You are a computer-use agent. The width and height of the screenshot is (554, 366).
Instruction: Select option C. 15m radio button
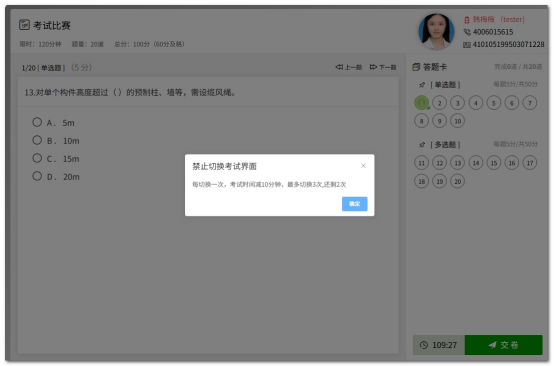[37, 158]
